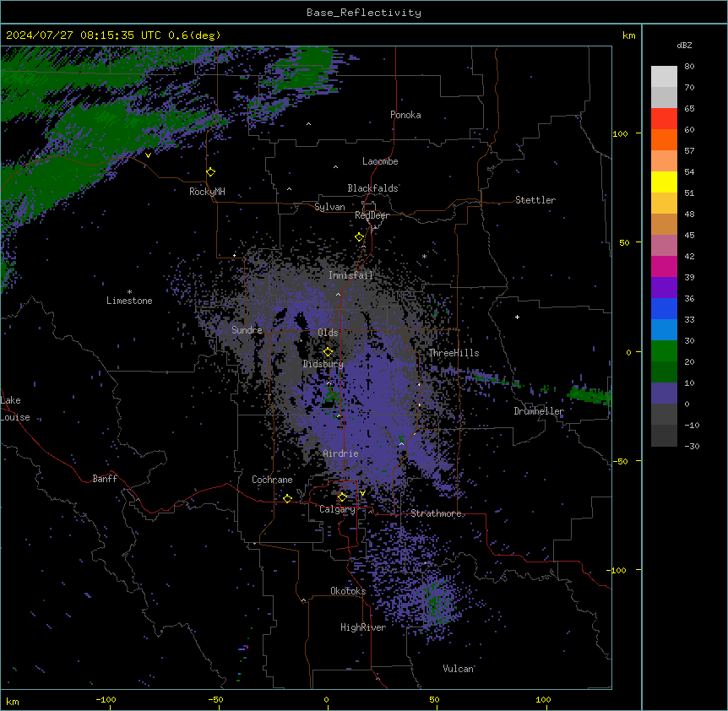Click the Banff label
Viewport: 728px width, 711px height.
pos(105,479)
